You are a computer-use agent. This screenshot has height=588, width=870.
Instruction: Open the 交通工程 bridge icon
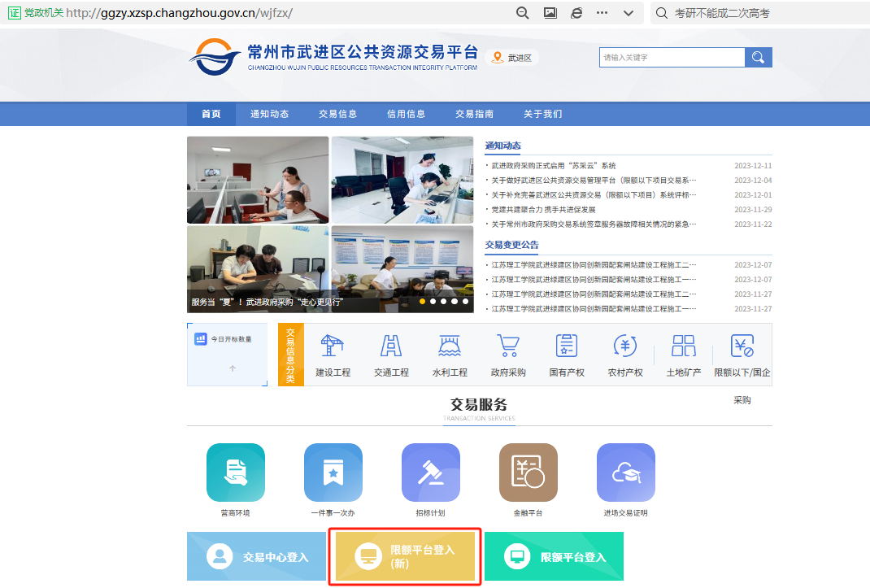click(x=391, y=346)
